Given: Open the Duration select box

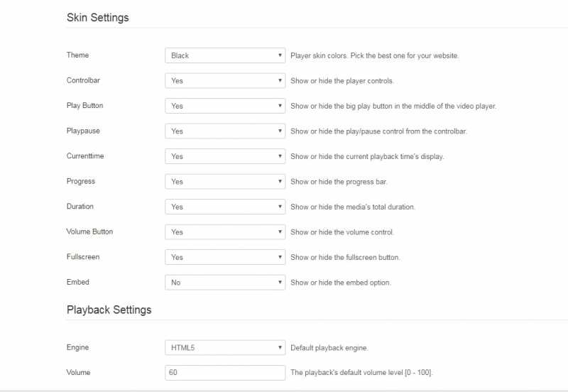Looking at the screenshot, I should tap(224, 207).
